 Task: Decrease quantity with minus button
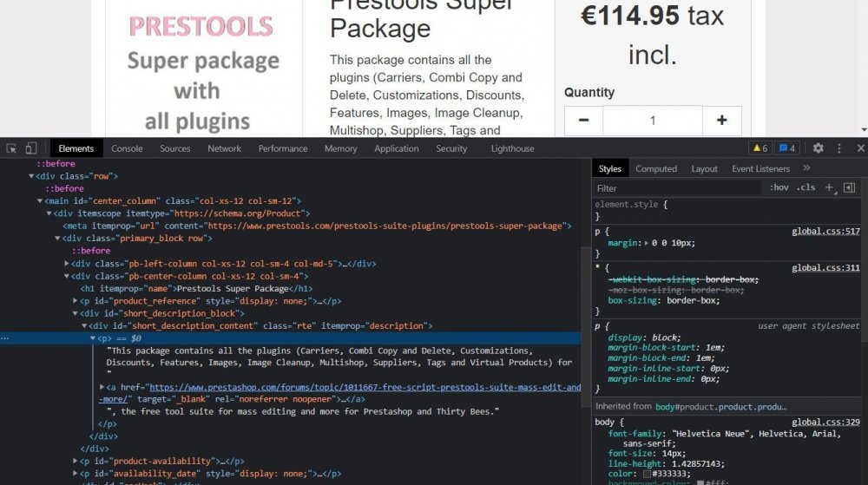coord(583,121)
